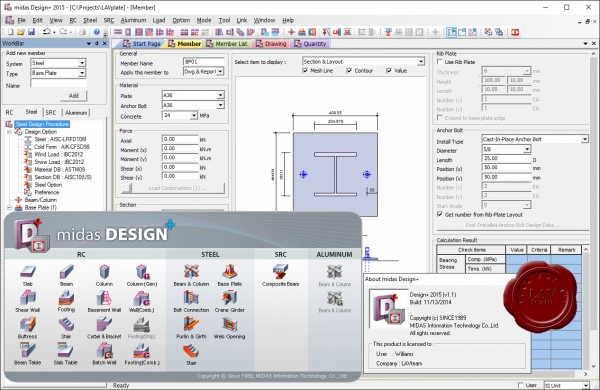Click the Axial force input field
Screen dimensions: 600x390
pyautogui.click(x=180, y=139)
